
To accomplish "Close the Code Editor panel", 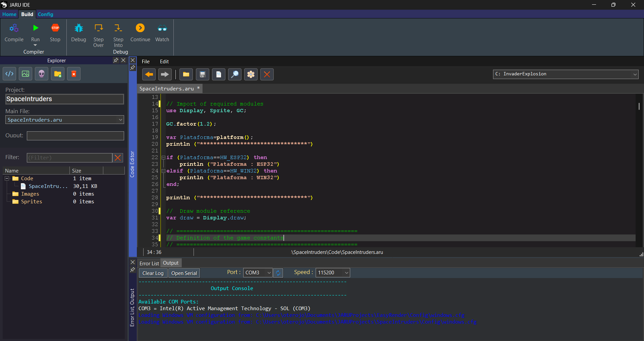I will click(133, 60).
